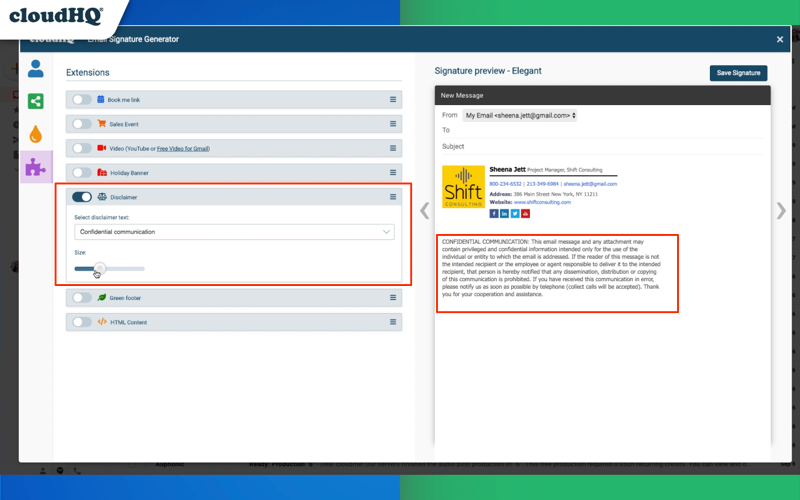Open the profile details tab icon
The height and width of the screenshot is (500, 800).
point(36,68)
